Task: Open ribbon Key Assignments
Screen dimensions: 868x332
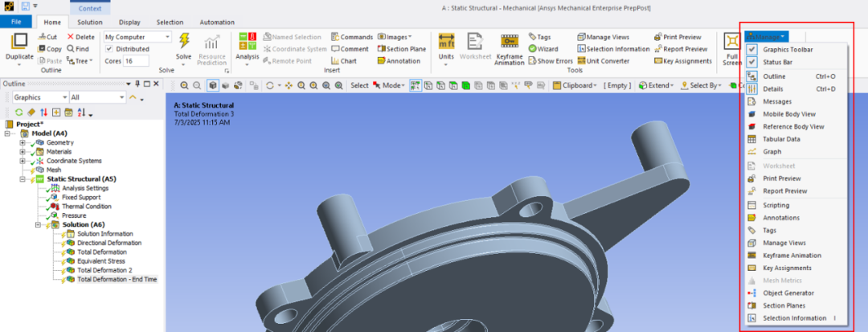Action: coord(683,61)
